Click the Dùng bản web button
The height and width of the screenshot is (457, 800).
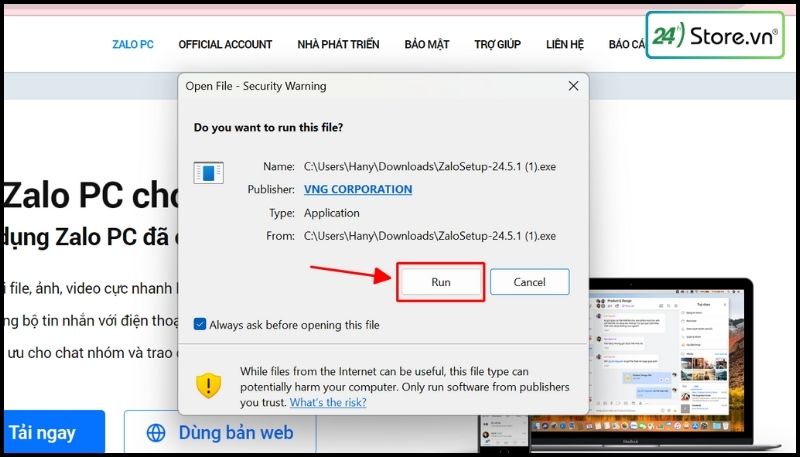[x=220, y=433]
